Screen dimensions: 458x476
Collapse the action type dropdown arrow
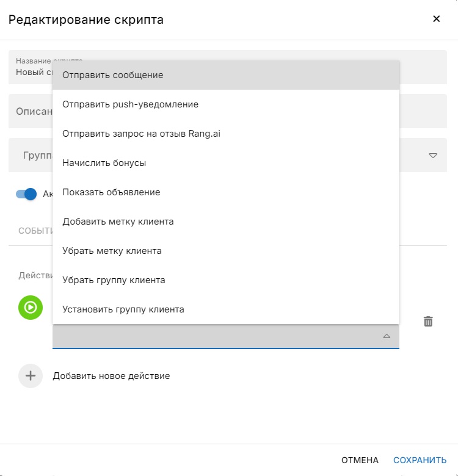point(387,336)
